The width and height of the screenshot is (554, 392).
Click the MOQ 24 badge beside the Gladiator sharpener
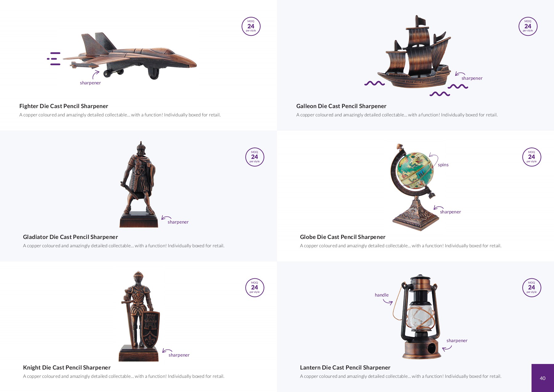255,157
